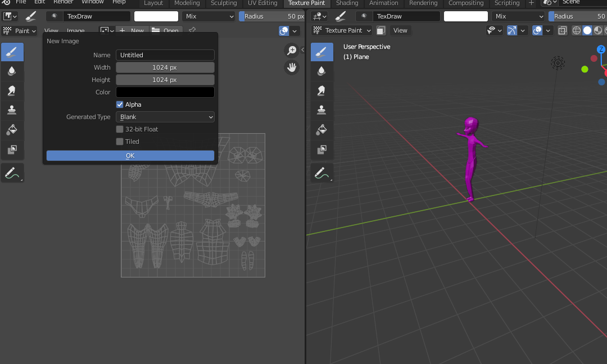Expand overlay options arrow in image editor

tap(295, 31)
